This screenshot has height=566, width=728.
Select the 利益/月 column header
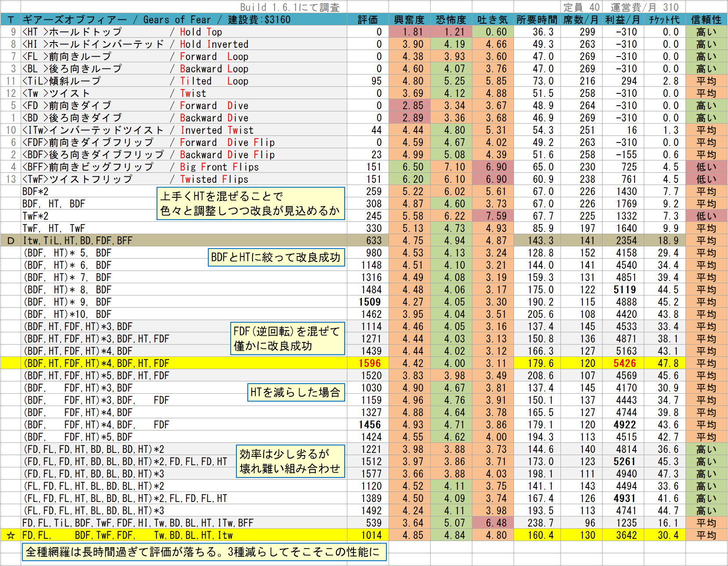(x=622, y=20)
